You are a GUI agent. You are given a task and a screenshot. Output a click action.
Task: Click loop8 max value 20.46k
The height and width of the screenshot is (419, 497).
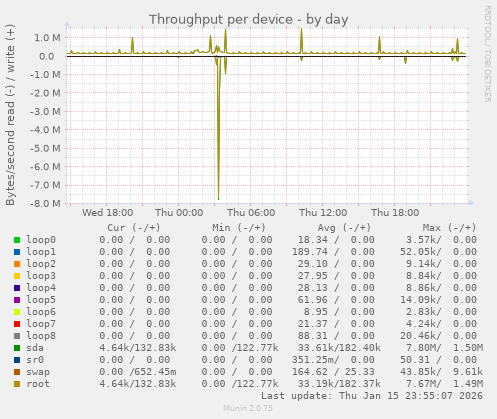pos(420,336)
